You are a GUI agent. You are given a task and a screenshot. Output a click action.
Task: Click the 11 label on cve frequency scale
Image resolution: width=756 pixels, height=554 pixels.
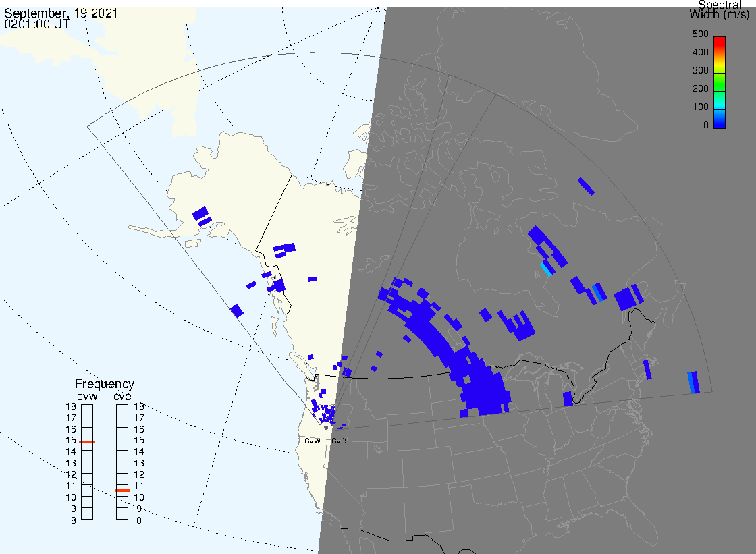click(x=139, y=486)
